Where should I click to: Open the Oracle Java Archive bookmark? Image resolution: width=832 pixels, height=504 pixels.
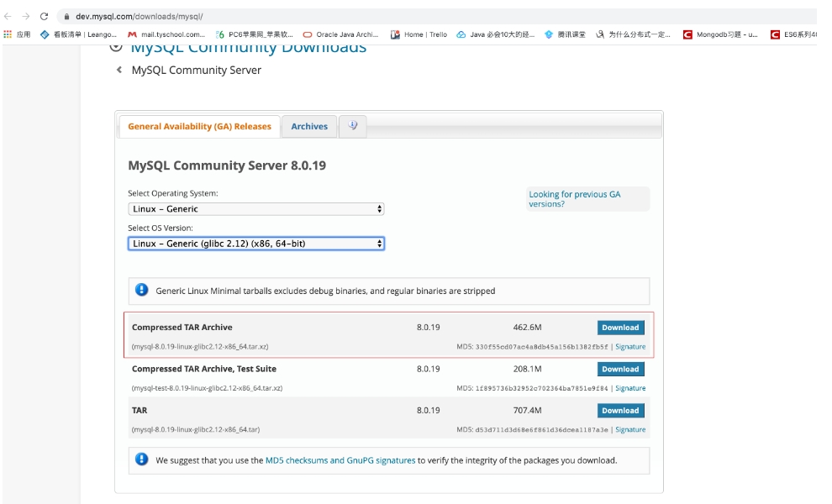click(x=340, y=34)
